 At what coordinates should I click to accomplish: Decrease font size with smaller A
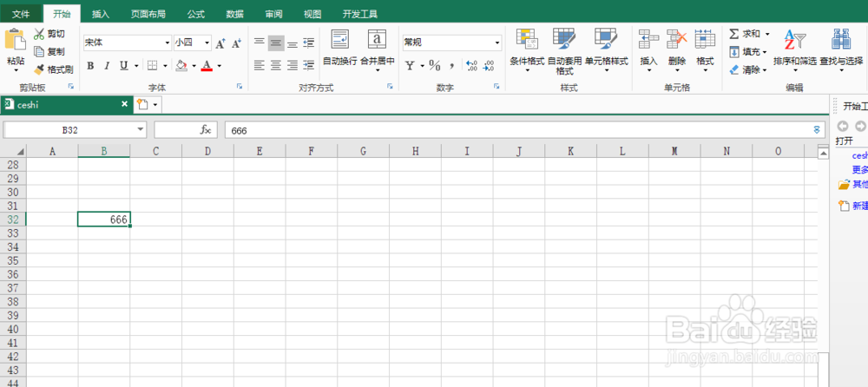click(236, 43)
